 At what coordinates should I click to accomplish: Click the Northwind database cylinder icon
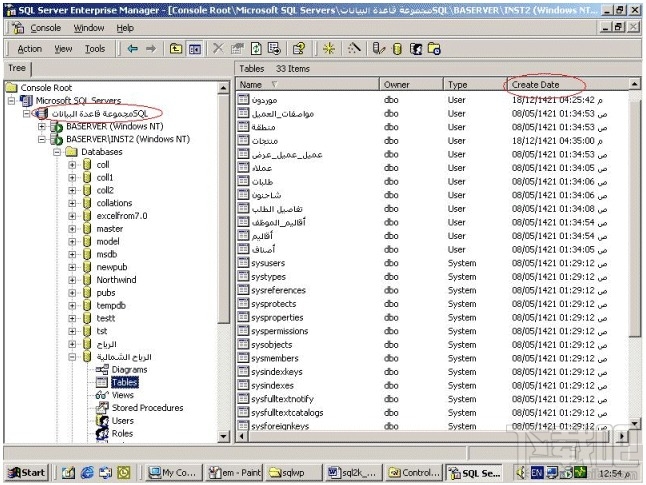87,280
